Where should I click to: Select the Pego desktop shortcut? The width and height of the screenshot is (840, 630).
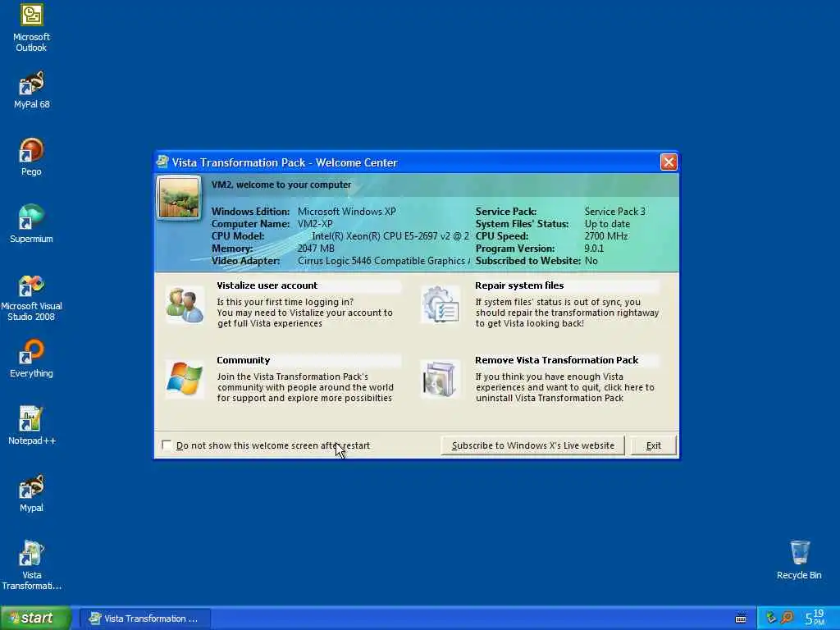click(x=31, y=157)
